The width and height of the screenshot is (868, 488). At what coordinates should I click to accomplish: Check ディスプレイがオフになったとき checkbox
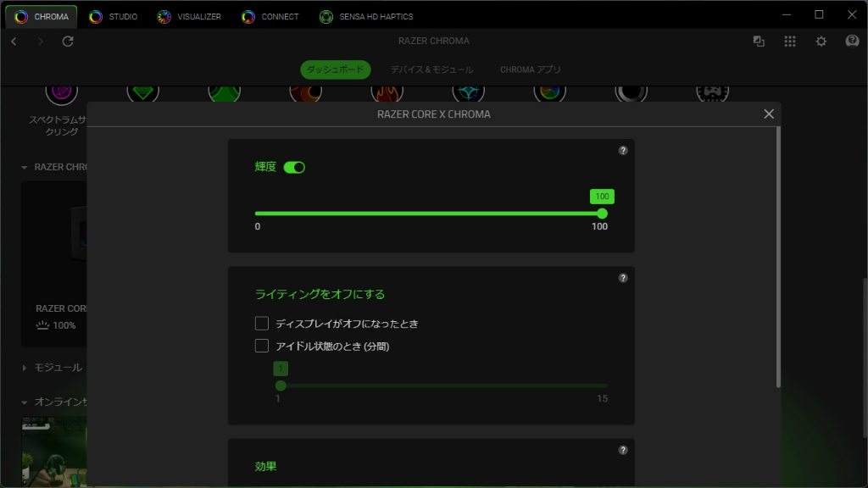[x=262, y=323]
